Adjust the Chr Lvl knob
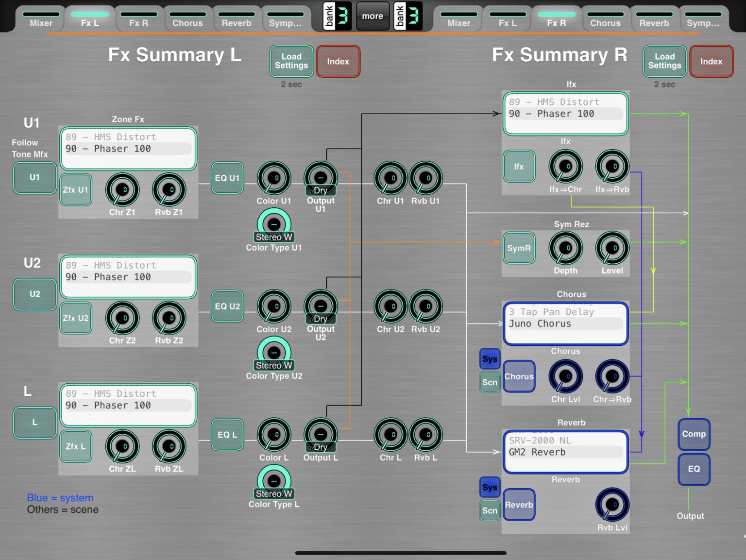 [x=565, y=376]
